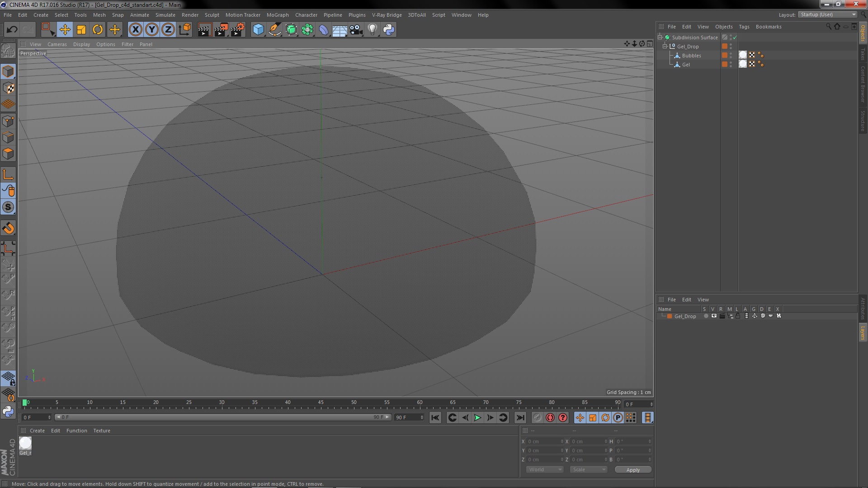Click the World coordinate dropdown
This screenshot has height=488, width=868.
[544, 469]
